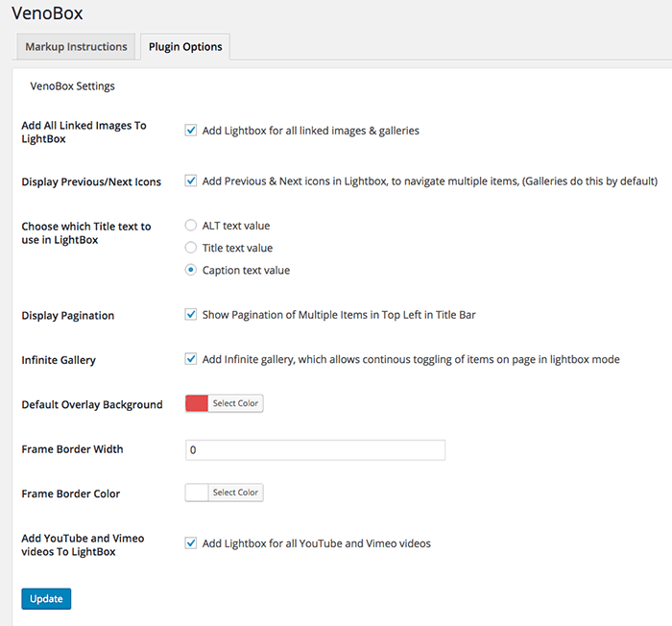Image resolution: width=672 pixels, height=626 pixels.
Task: Toggle the Previous & Next icons checkbox
Action: pos(191,181)
